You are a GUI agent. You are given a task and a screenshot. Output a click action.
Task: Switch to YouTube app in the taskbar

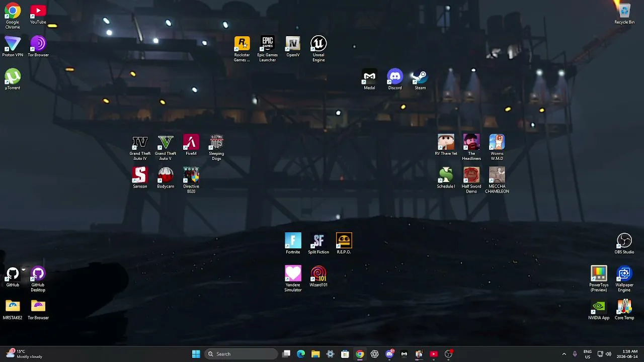pyautogui.click(x=434, y=354)
